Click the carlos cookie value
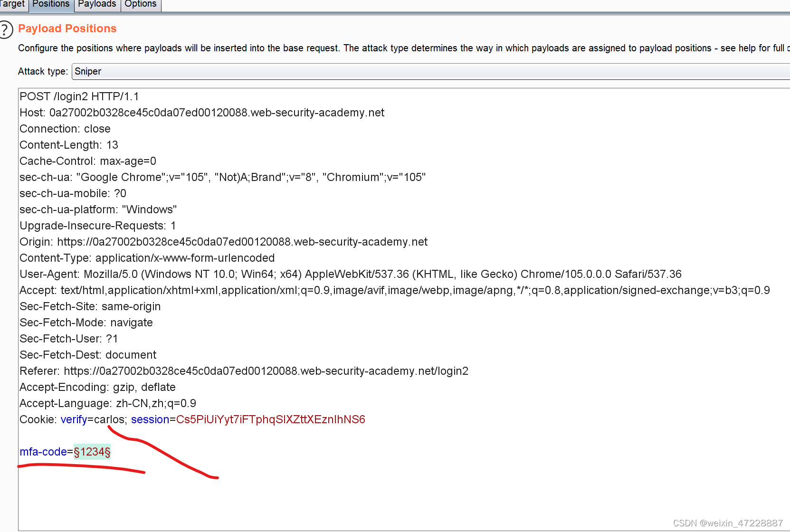Viewport: 790px width, 532px height. click(x=109, y=419)
